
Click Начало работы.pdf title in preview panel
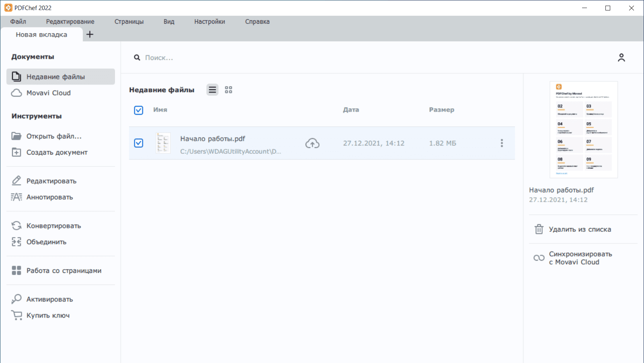pos(561,190)
